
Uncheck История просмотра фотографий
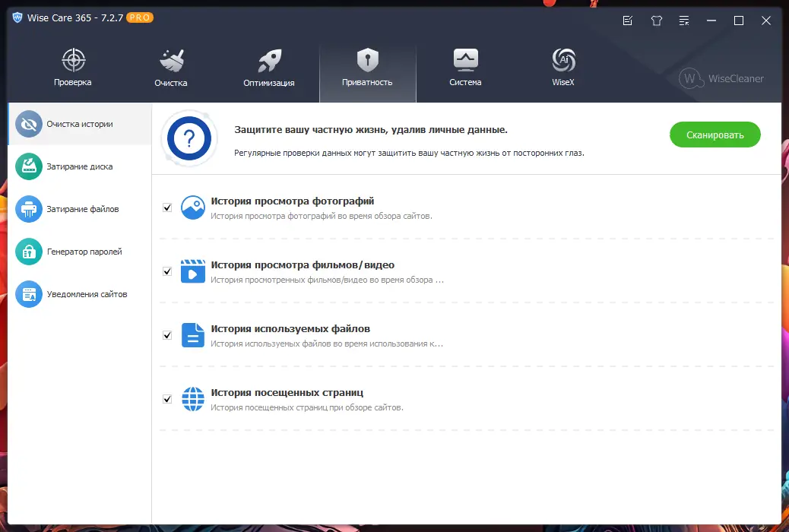166,206
